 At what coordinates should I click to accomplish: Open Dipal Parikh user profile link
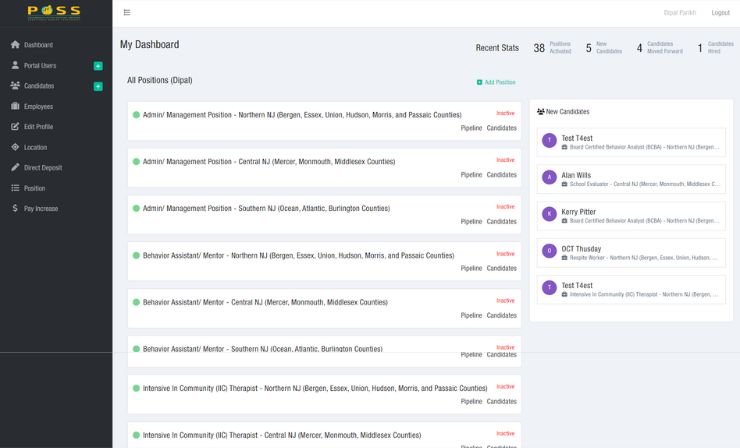[679, 12]
